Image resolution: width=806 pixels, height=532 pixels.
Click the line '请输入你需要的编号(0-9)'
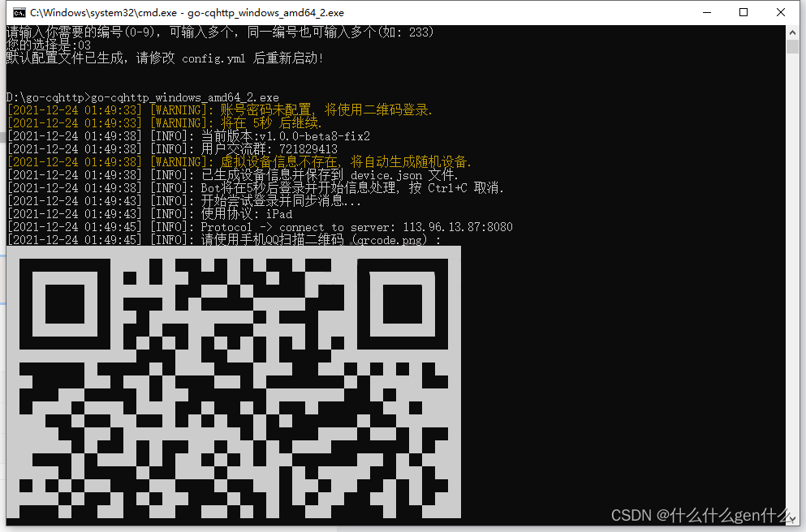coord(220,32)
